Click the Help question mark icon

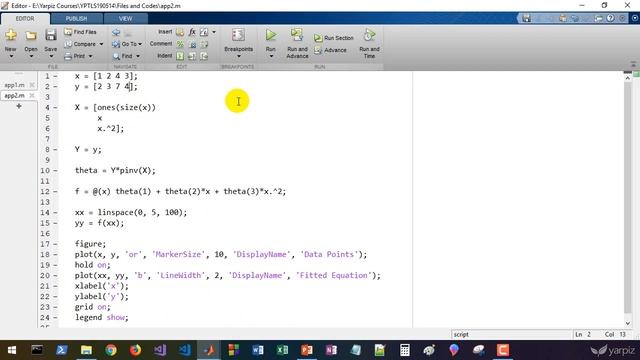coord(610,18)
